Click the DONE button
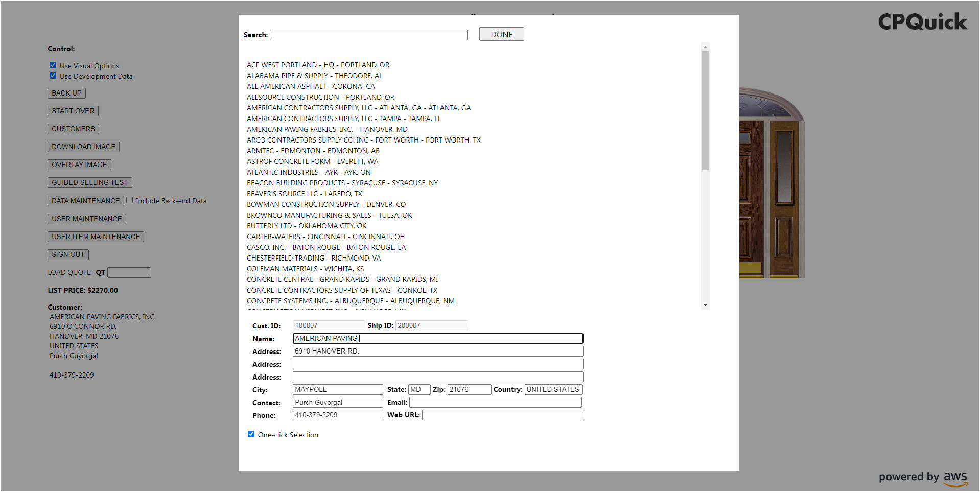 (x=501, y=34)
